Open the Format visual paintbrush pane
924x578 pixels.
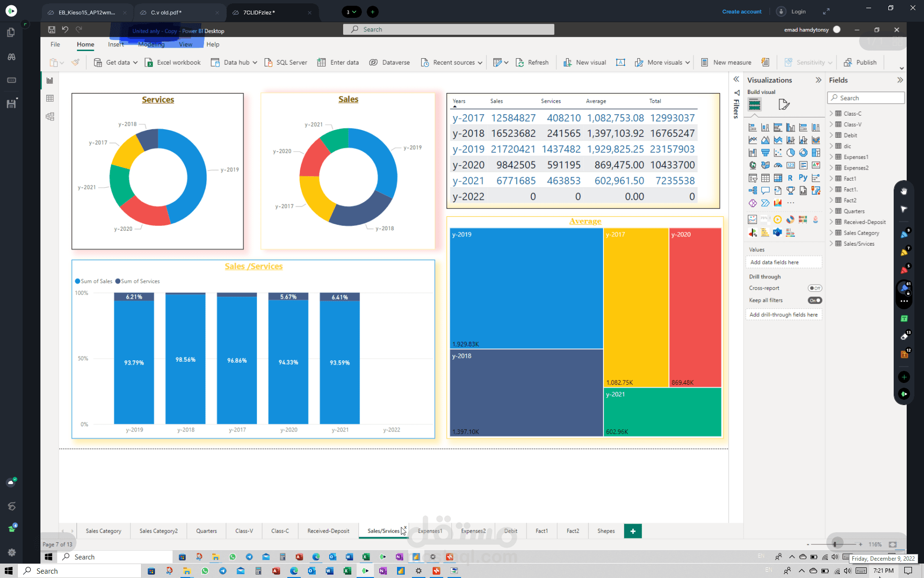(784, 104)
